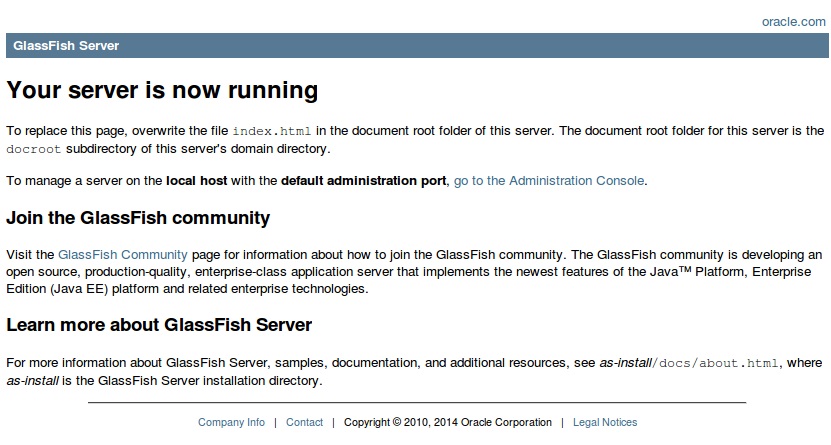Image resolution: width=831 pixels, height=445 pixels.
Task: Click the 'local host' bold text
Action: click(197, 181)
